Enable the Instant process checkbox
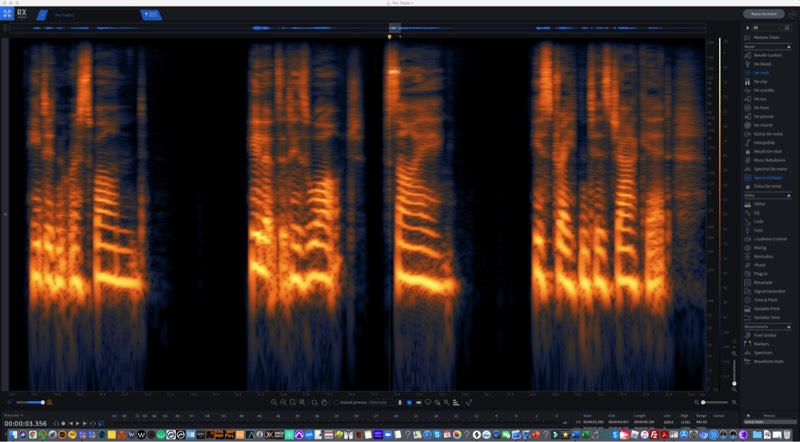800x442 pixels. [x=336, y=403]
